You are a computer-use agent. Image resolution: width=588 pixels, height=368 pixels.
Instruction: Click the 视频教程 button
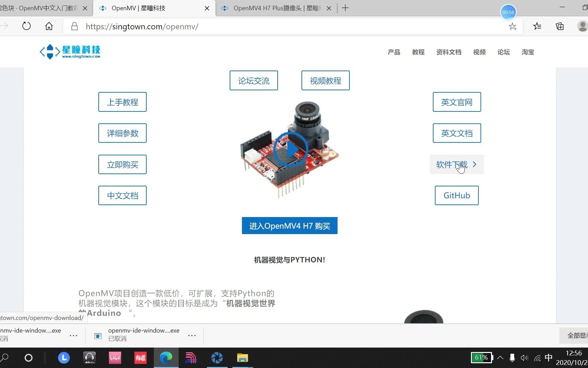(x=325, y=80)
